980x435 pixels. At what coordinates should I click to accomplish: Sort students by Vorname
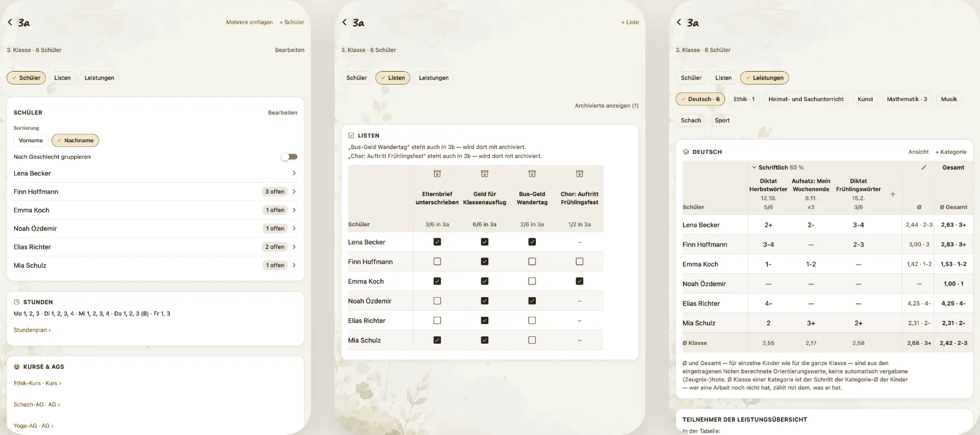click(31, 140)
